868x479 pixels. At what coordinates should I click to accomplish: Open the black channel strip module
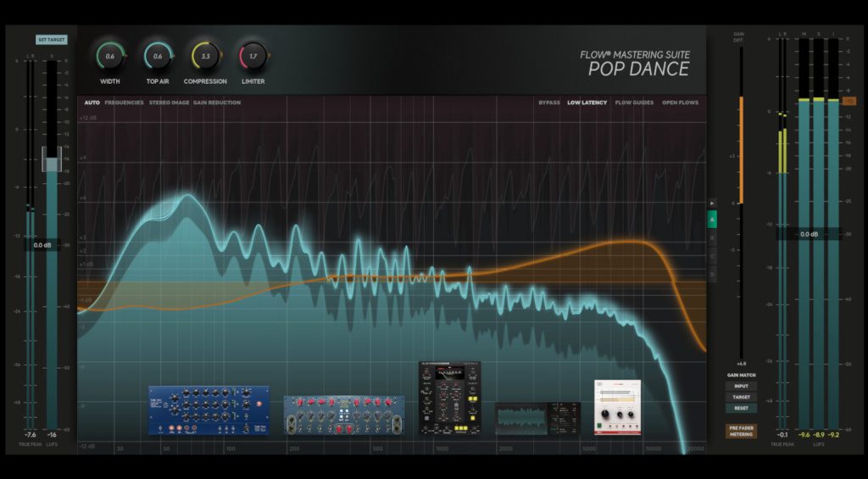pos(449,398)
